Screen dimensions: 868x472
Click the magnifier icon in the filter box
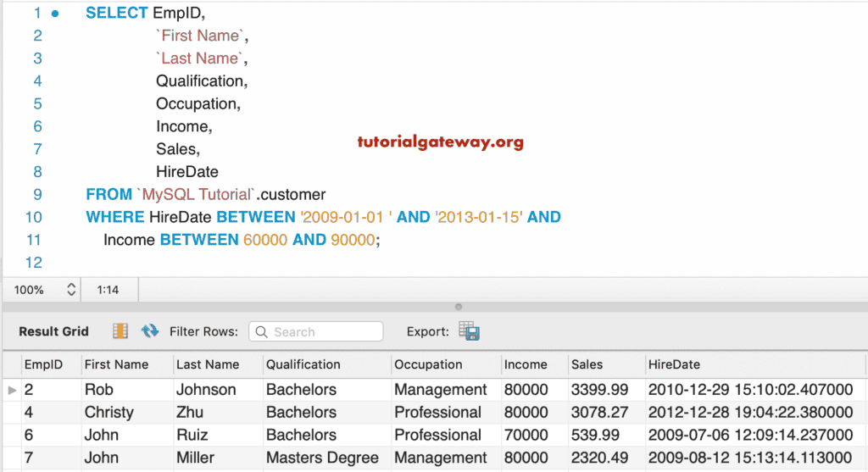(x=261, y=332)
